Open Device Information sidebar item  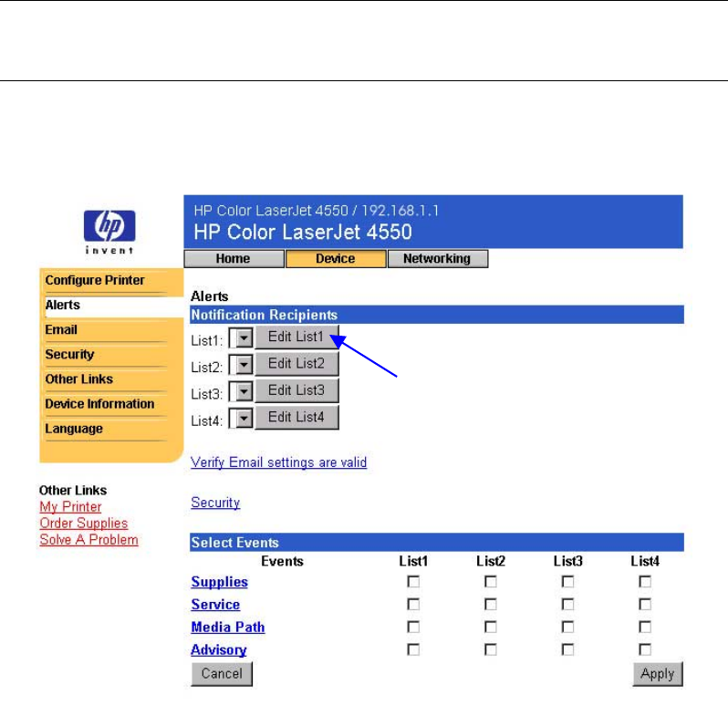99,403
